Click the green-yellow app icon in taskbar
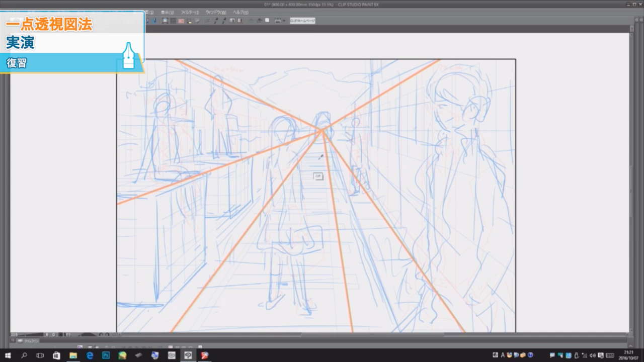This screenshot has height=362, width=644. 122,355
